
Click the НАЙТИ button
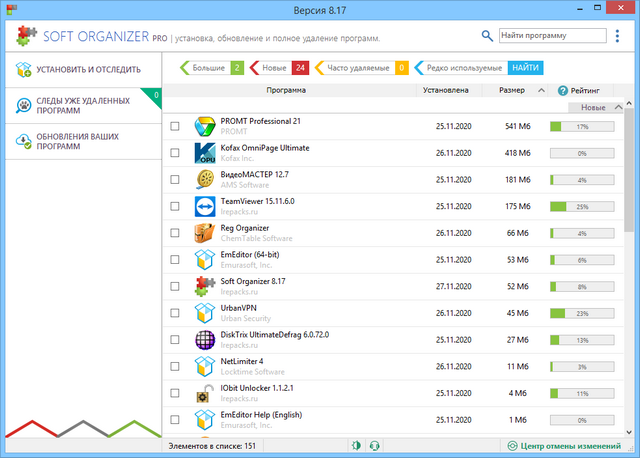[x=527, y=68]
